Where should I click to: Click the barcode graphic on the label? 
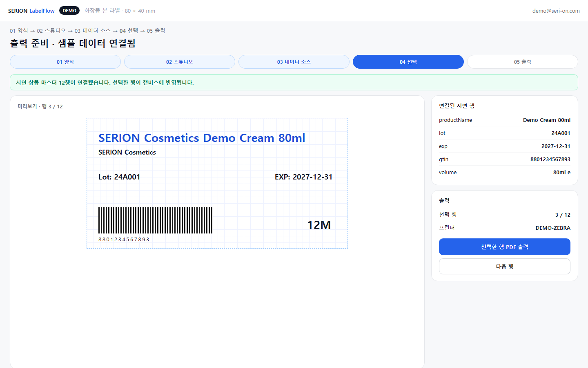click(x=155, y=220)
